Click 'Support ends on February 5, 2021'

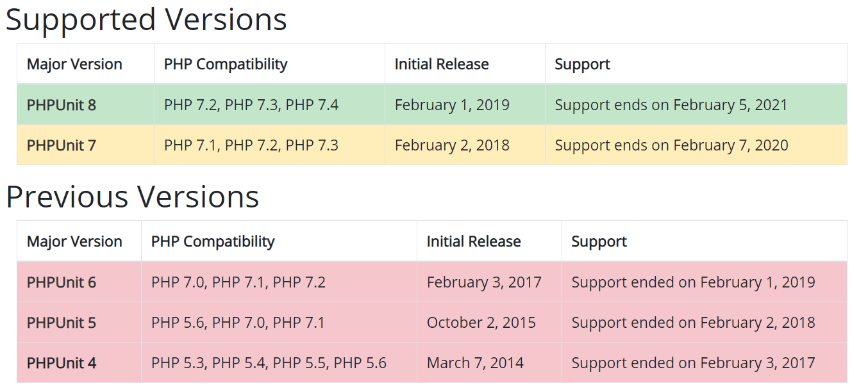click(x=671, y=105)
